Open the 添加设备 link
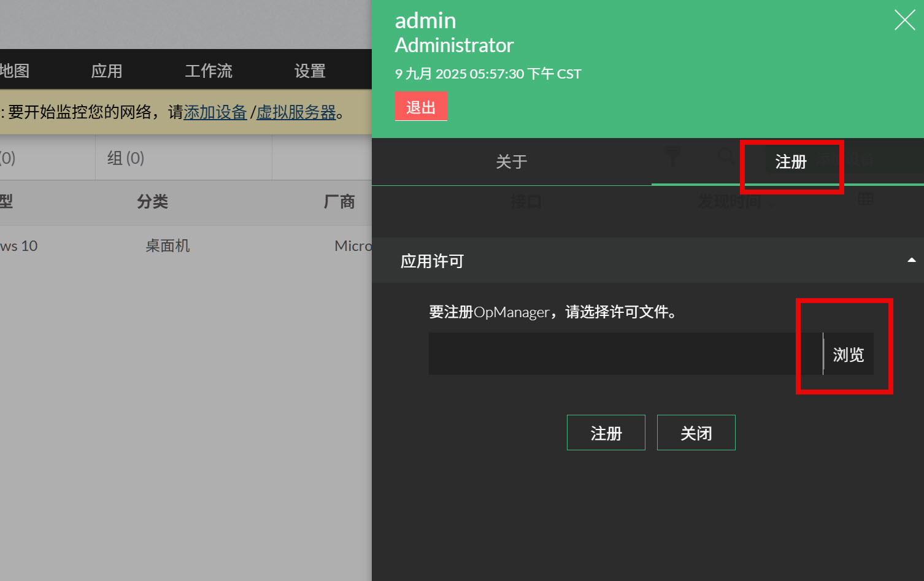 [215, 112]
